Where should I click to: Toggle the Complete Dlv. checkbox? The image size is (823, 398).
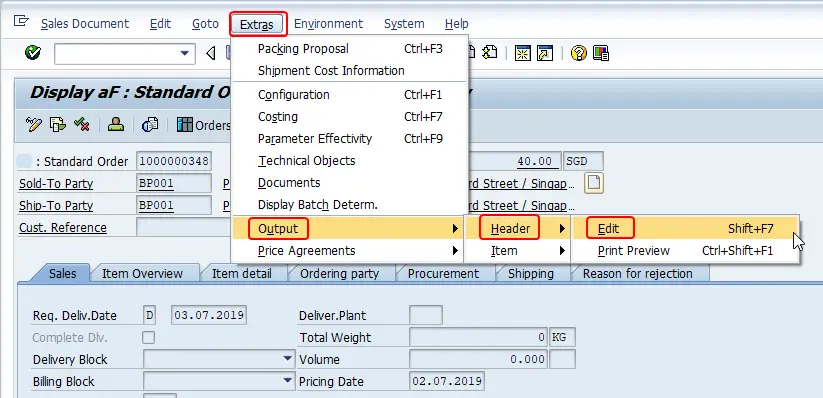pyautogui.click(x=149, y=338)
